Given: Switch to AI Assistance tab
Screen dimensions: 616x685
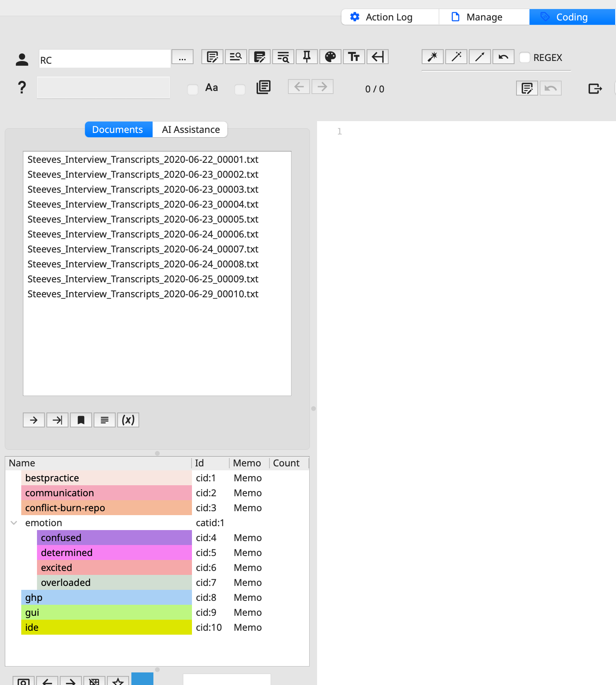Looking at the screenshot, I should click(190, 129).
